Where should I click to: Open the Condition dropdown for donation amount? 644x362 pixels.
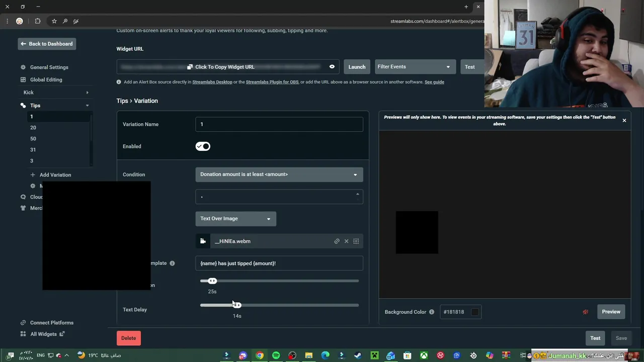[279, 174]
